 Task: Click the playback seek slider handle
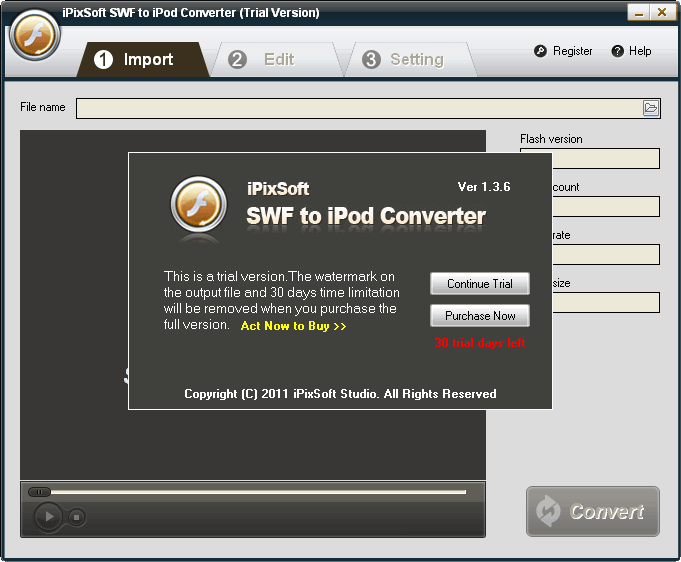tap(39, 492)
